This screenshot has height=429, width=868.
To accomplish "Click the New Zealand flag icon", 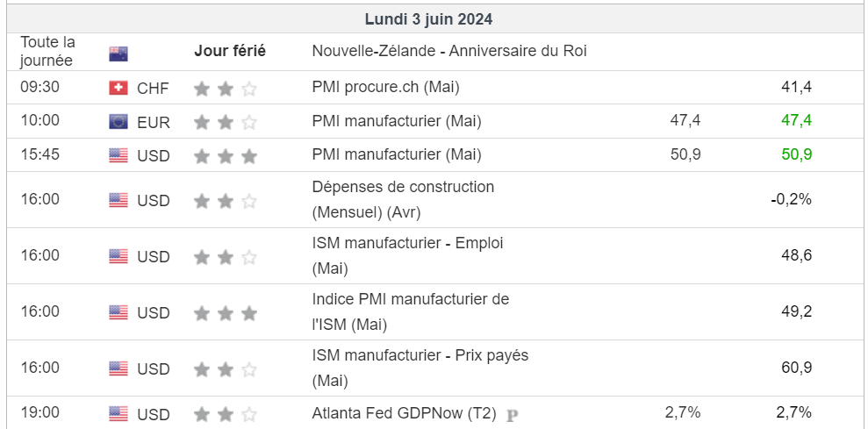I will [118, 54].
